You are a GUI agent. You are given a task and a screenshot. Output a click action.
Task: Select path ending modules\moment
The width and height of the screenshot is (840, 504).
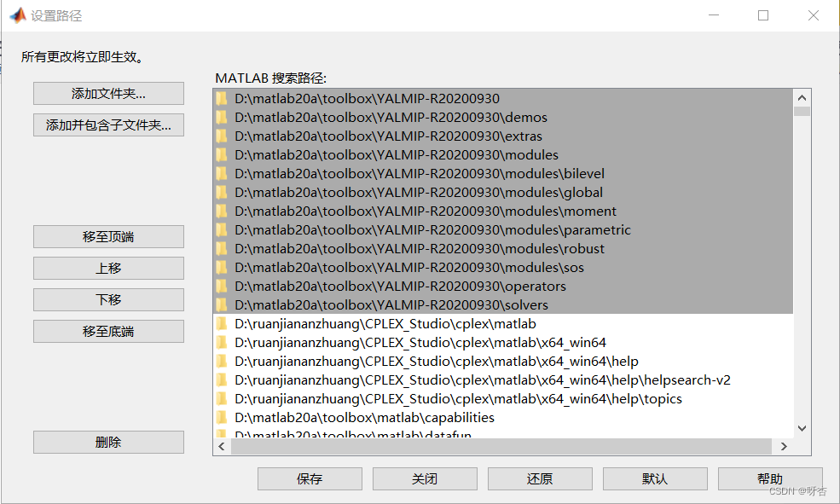(503, 211)
